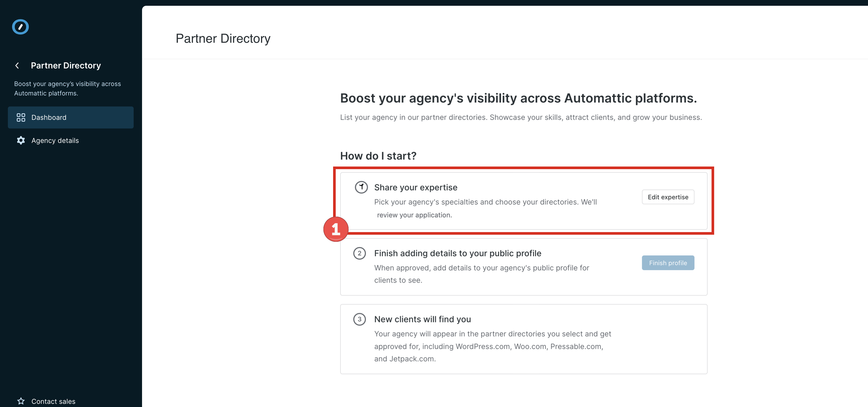Click the Finish adding details heading
Viewport: 868px width, 407px height.
[x=458, y=253]
